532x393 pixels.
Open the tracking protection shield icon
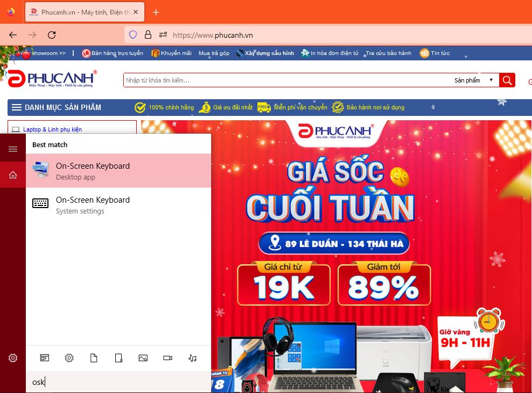[x=133, y=35]
